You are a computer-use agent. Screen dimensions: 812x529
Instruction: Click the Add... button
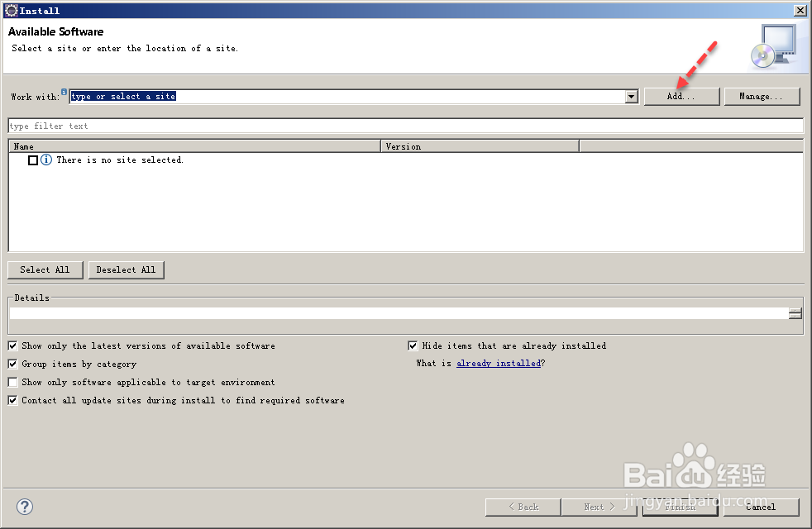(681, 96)
